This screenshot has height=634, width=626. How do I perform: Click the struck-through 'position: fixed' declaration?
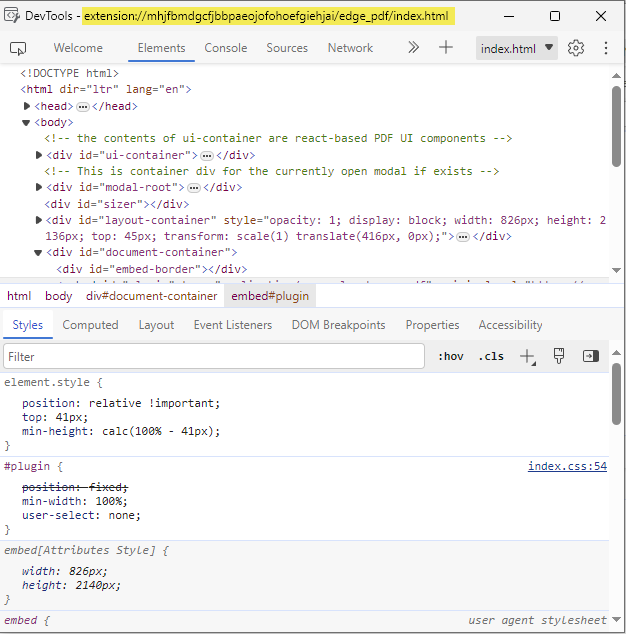tap(75, 487)
